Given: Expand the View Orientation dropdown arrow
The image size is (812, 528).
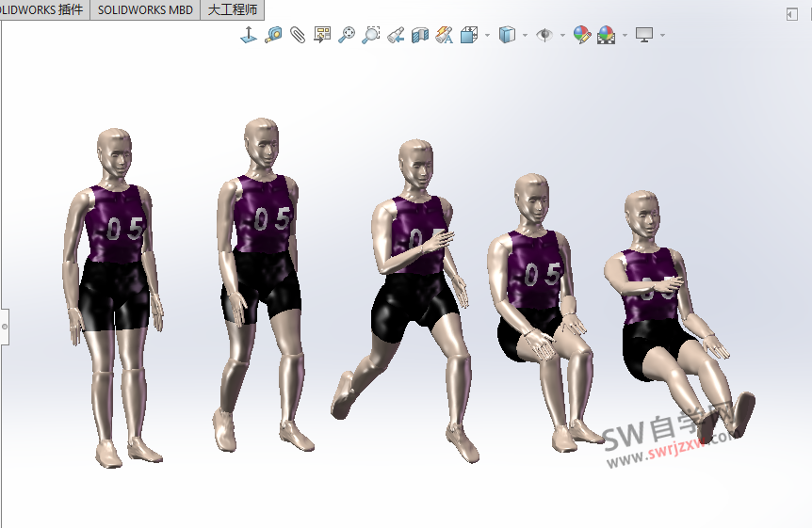Looking at the screenshot, I should (487, 35).
